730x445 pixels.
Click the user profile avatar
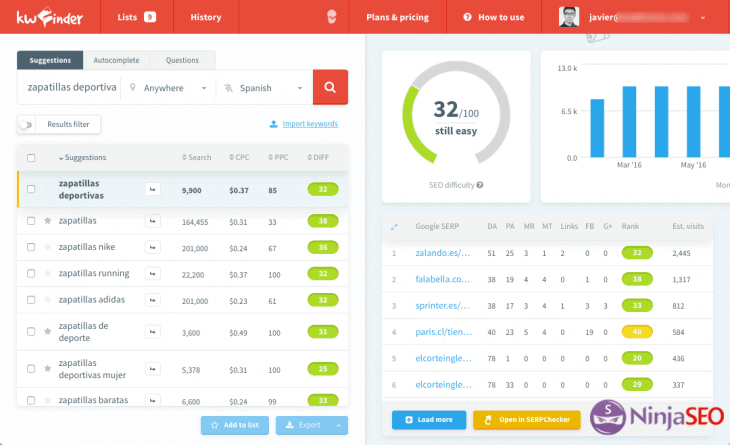point(568,17)
